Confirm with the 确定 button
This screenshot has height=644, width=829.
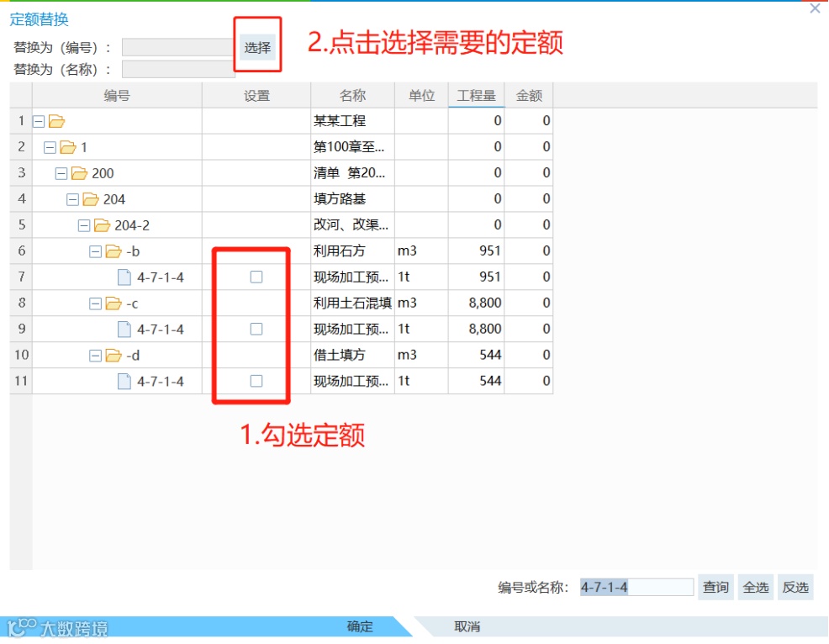(x=360, y=626)
